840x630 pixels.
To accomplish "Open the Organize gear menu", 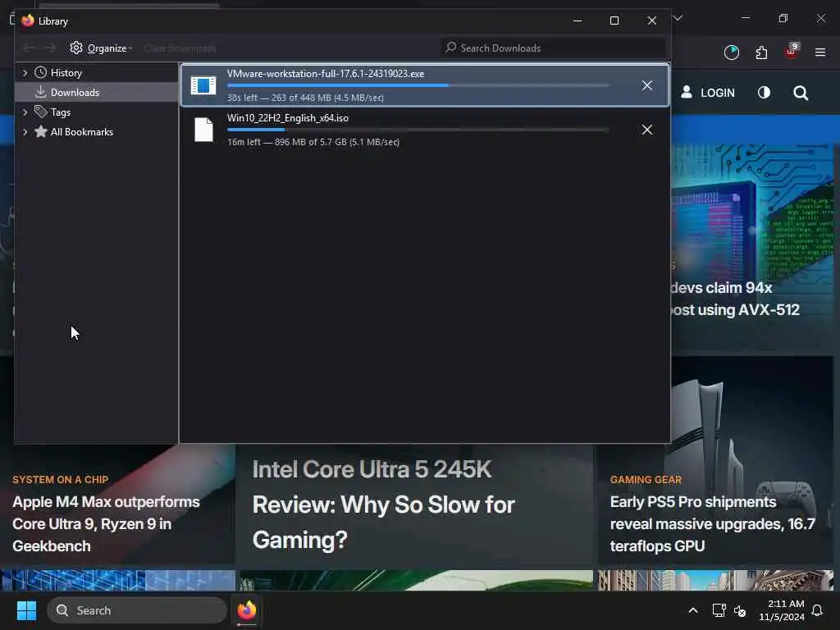I will point(101,48).
